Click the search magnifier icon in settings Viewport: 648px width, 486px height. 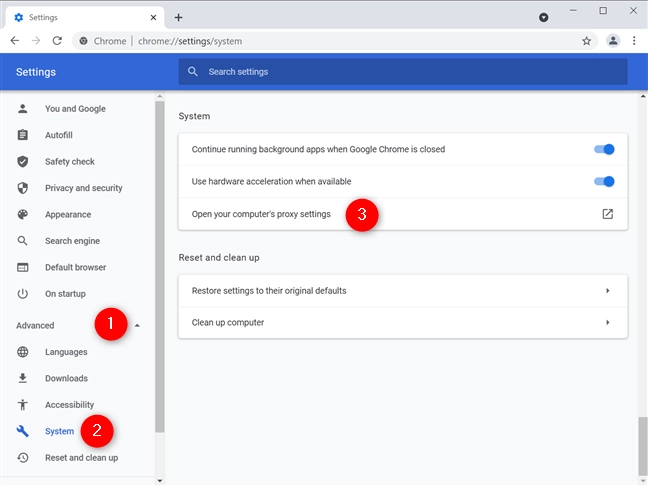pos(193,71)
